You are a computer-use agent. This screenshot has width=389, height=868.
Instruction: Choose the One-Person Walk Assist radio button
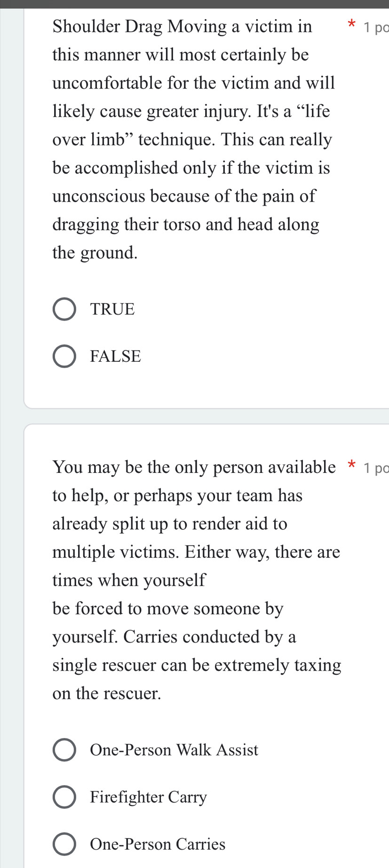64,750
